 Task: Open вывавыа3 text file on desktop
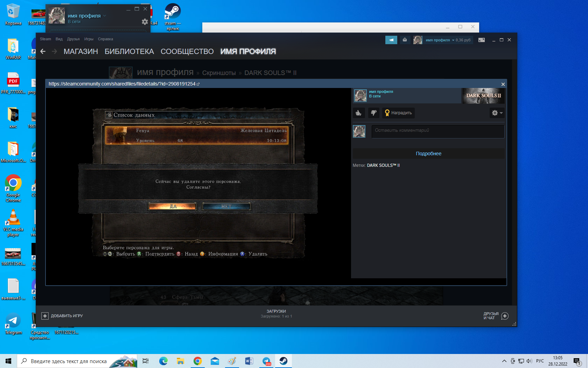(x=13, y=289)
